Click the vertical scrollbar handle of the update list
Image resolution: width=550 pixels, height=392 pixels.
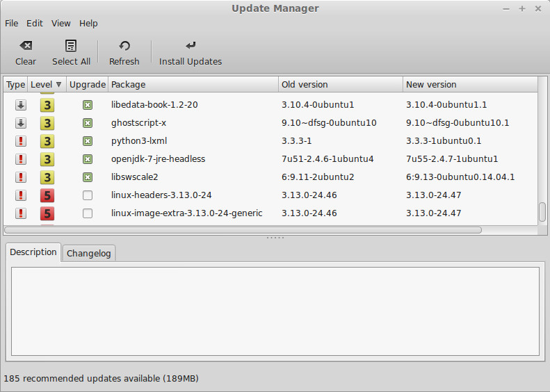click(542, 212)
